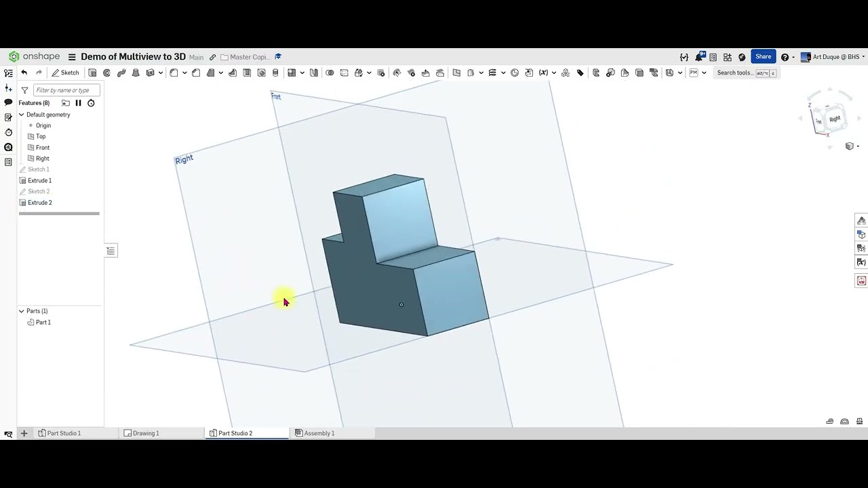Image resolution: width=868 pixels, height=488 pixels.
Task: Pause feature regeneration with the pause icon
Action: [78, 103]
